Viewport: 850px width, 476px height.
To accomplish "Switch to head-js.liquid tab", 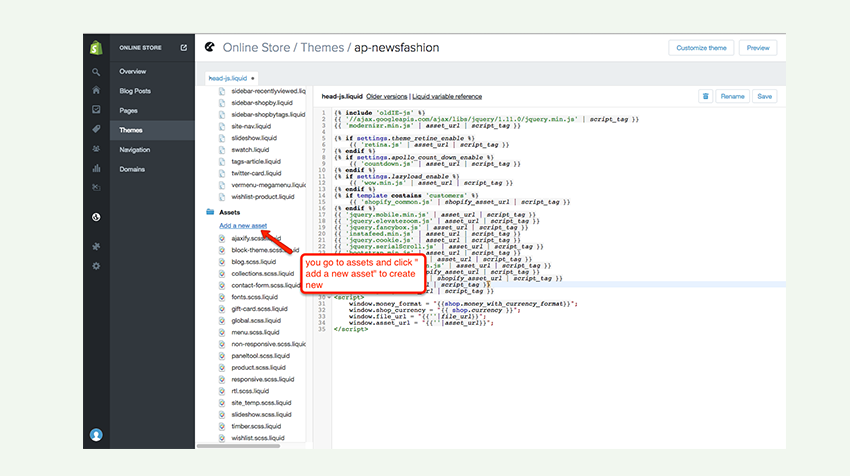I will click(x=231, y=78).
